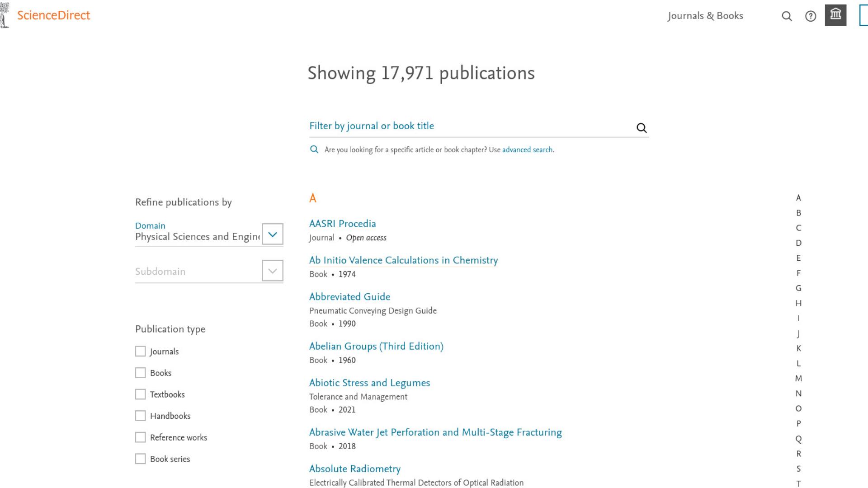Click the Subdomain placeholder text
This screenshot has width=868, height=488.
coord(160,272)
